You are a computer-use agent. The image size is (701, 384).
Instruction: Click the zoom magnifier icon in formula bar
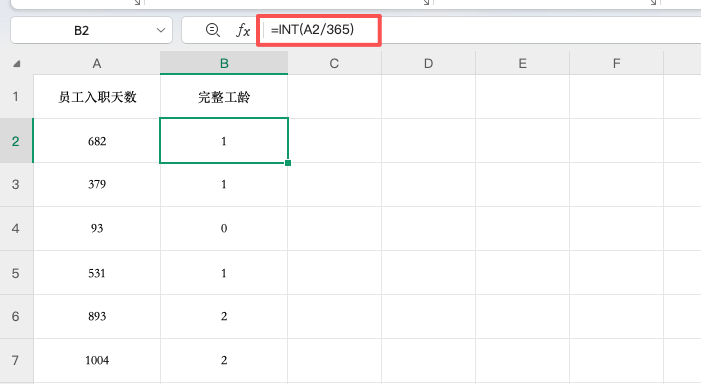click(x=212, y=30)
